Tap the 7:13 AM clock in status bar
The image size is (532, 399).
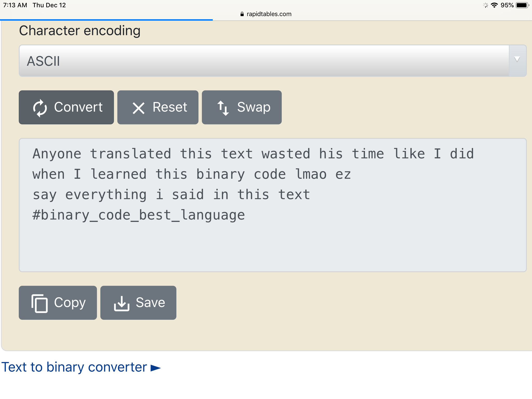pyautogui.click(x=15, y=5)
